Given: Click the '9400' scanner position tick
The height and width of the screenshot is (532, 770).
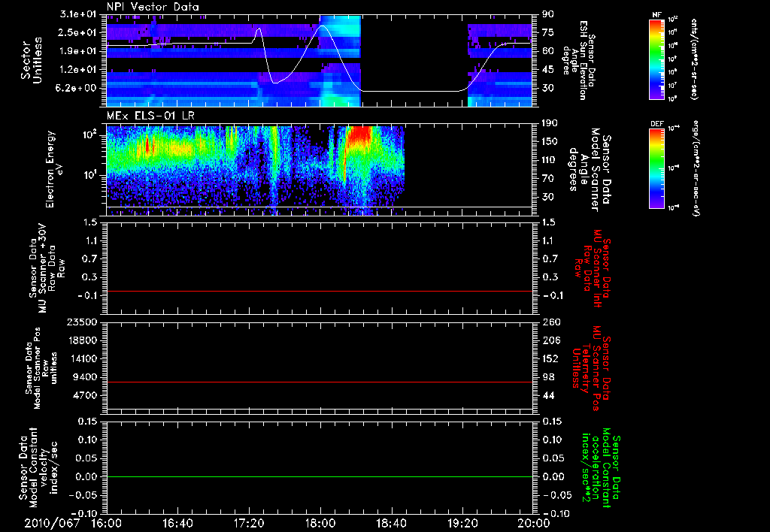Looking at the screenshot, I should 84,377.
